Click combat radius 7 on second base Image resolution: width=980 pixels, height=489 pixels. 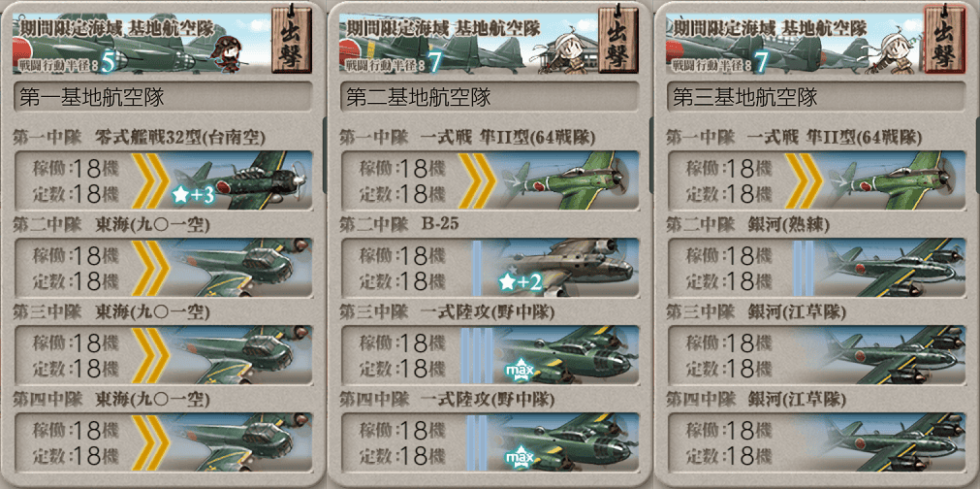pyautogui.click(x=434, y=63)
